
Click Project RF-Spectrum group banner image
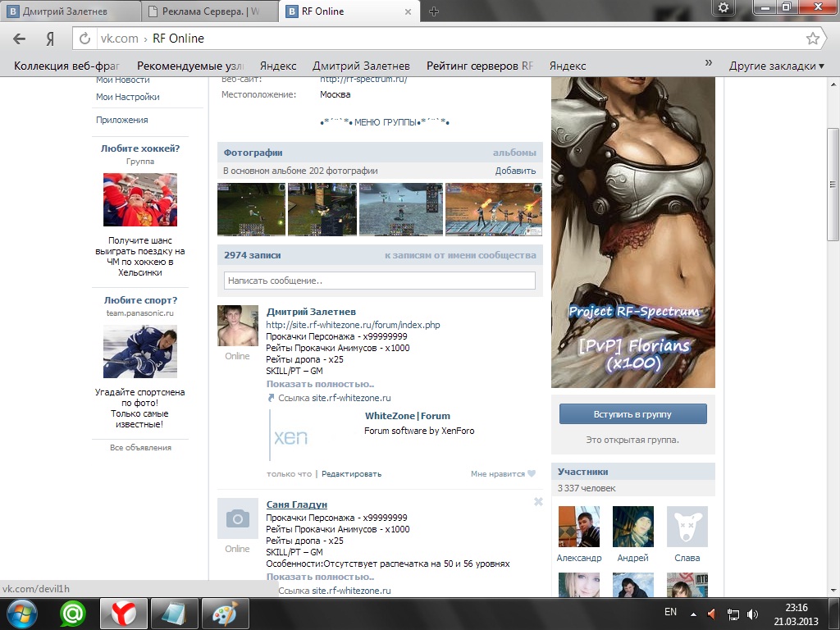coord(633,232)
